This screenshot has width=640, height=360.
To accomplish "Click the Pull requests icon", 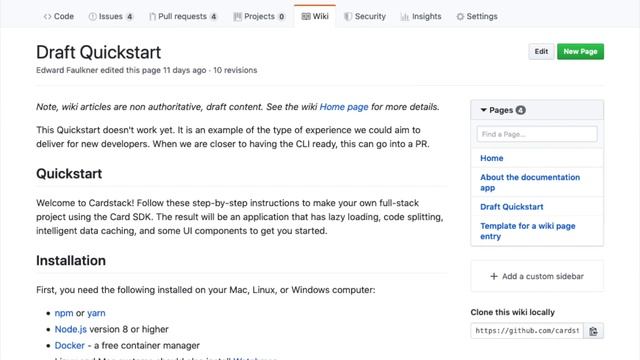I will pyautogui.click(x=152, y=17).
